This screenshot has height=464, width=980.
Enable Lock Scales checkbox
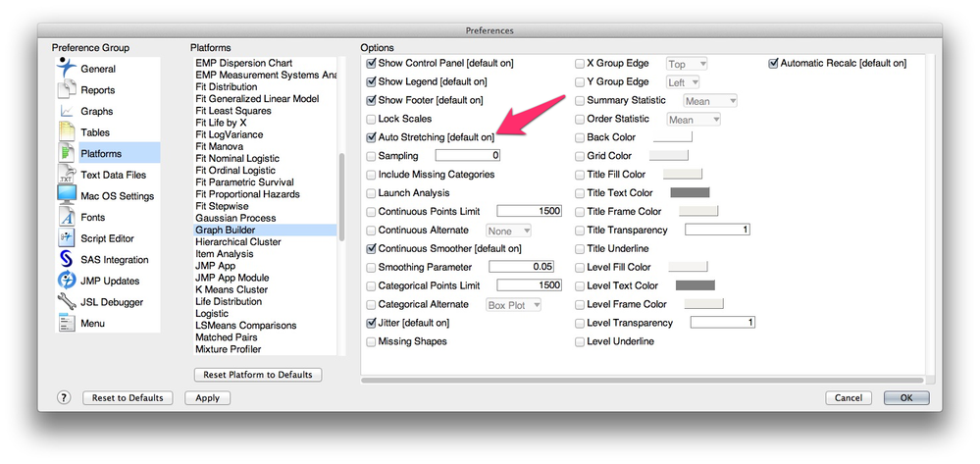pyautogui.click(x=371, y=119)
